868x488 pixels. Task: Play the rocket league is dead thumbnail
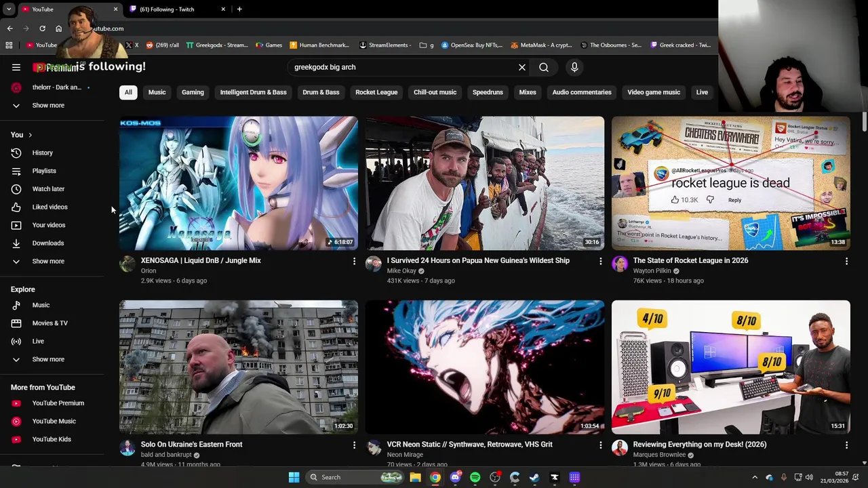(731, 184)
